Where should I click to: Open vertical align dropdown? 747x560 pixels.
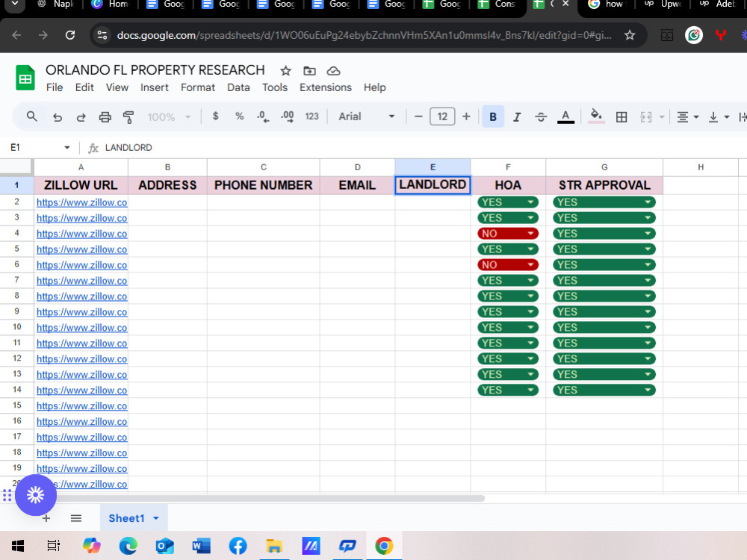(x=719, y=116)
